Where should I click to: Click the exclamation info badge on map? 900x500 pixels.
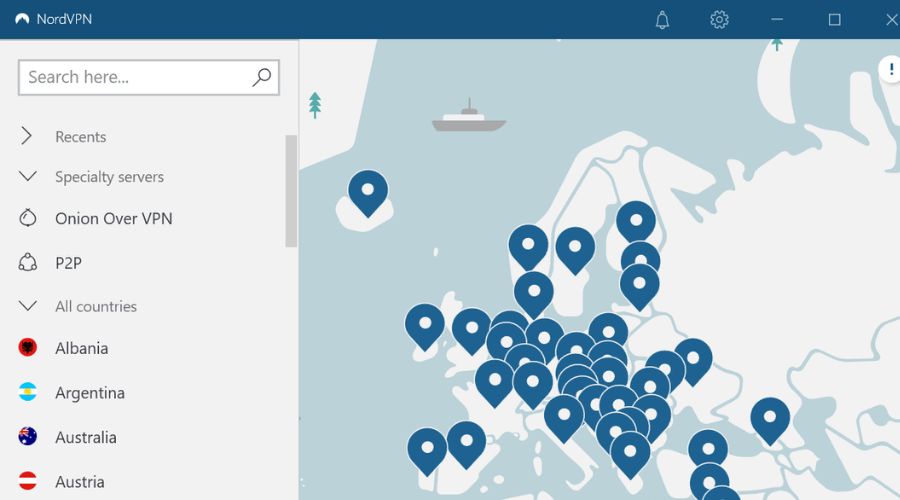coord(890,69)
